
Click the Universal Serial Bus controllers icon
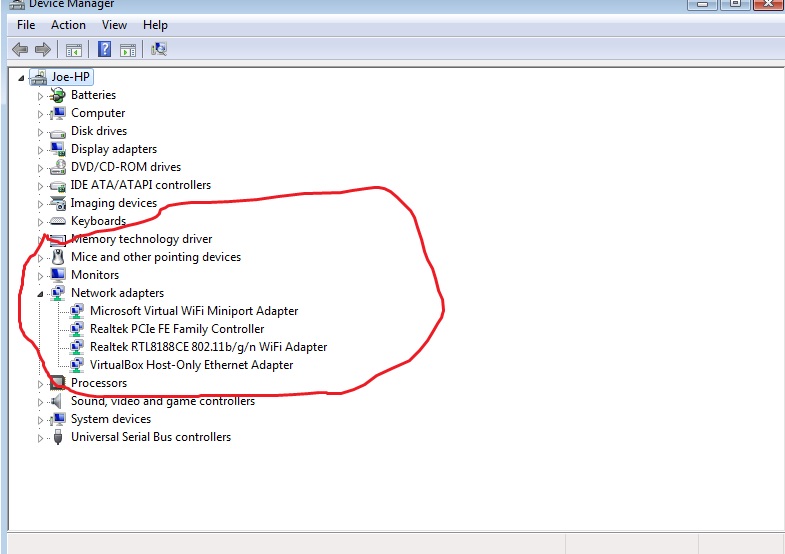tap(58, 437)
